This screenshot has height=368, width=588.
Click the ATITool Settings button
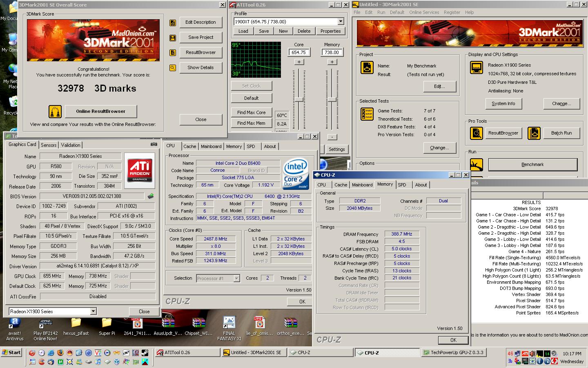pyautogui.click(x=337, y=149)
